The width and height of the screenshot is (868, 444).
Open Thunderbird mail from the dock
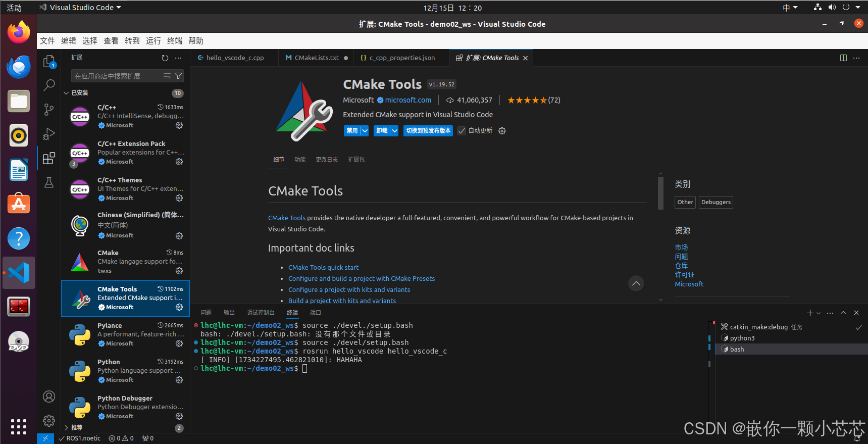19,67
